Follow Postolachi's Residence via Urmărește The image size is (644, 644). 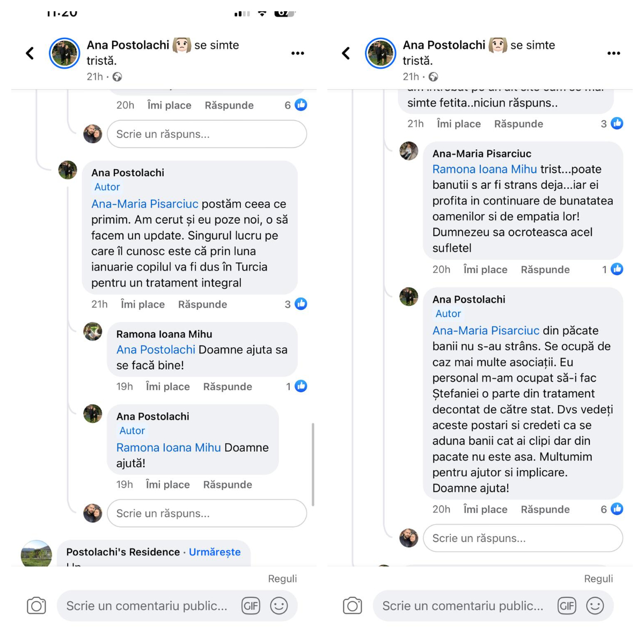(215, 552)
